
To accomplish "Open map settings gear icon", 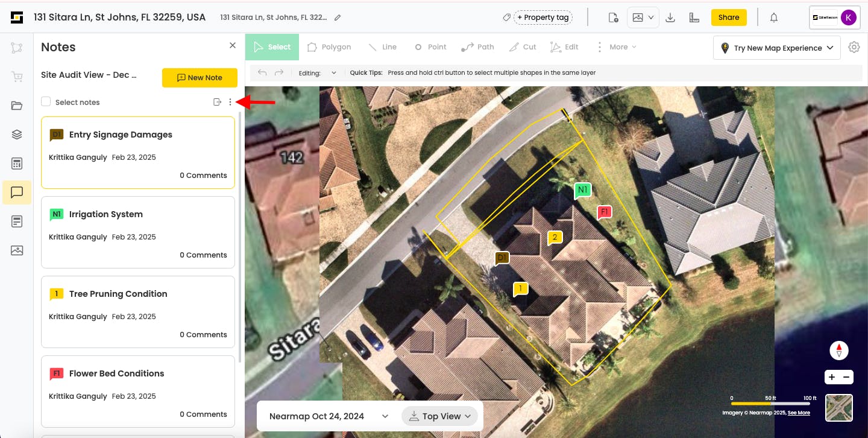I will [854, 47].
